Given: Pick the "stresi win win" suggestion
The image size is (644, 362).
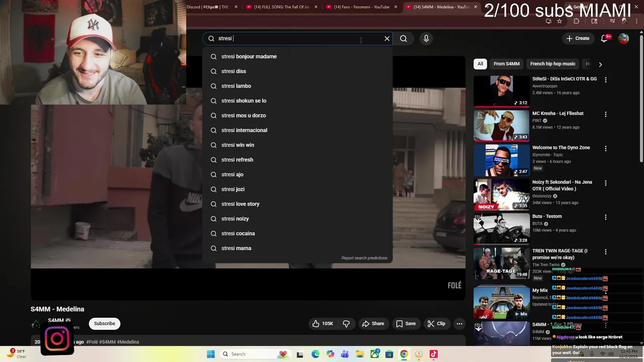Looking at the screenshot, I should pos(297,145).
